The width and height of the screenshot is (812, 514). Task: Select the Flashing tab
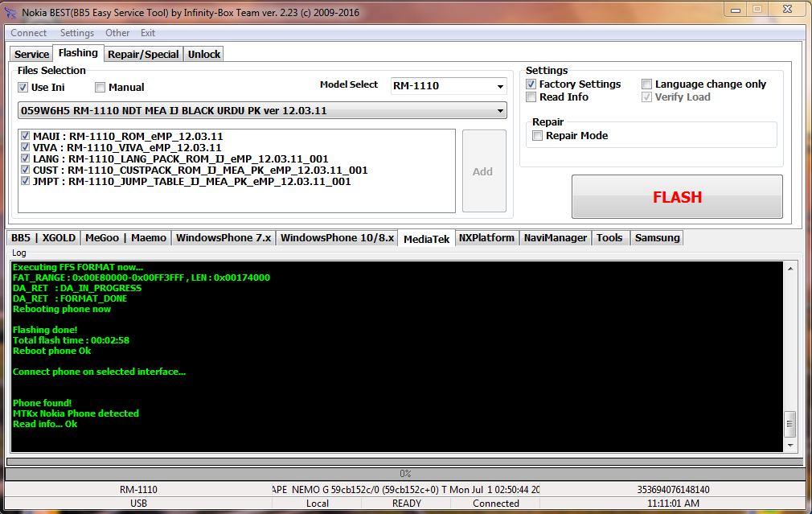point(78,53)
